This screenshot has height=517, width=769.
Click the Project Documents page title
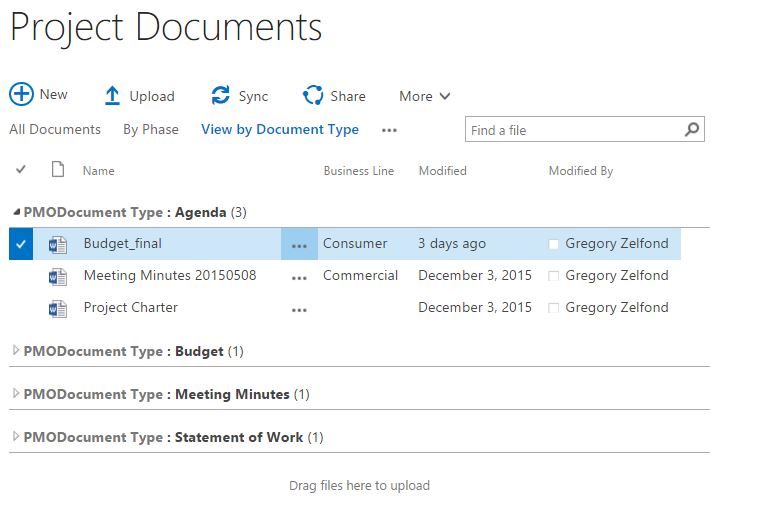166,28
